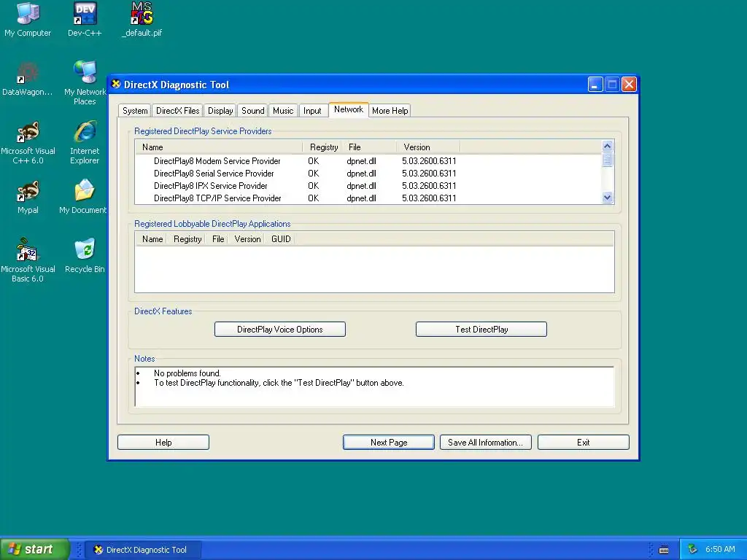Image resolution: width=747 pixels, height=560 pixels.
Task: Click Name column header in service providers
Action: click(x=219, y=147)
